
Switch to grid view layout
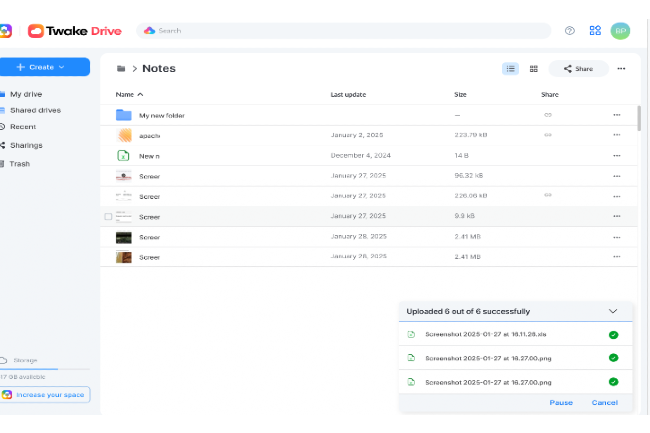[x=534, y=69]
